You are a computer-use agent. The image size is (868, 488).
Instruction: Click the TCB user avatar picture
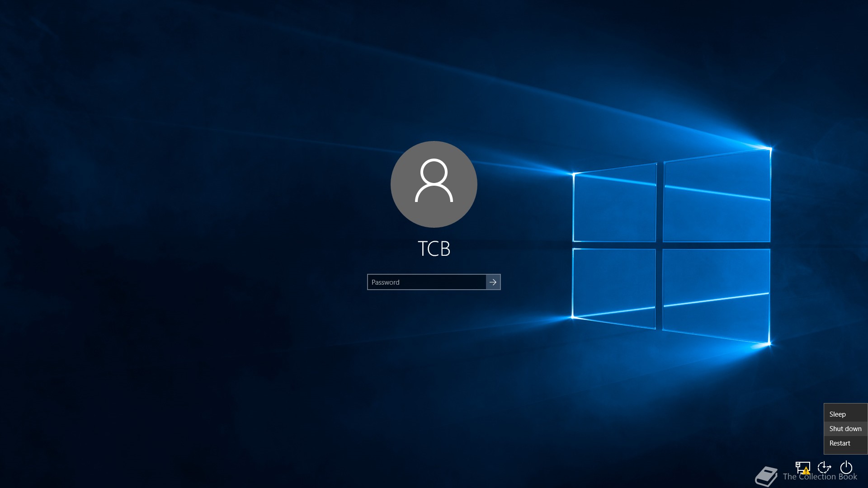coord(434,184)
